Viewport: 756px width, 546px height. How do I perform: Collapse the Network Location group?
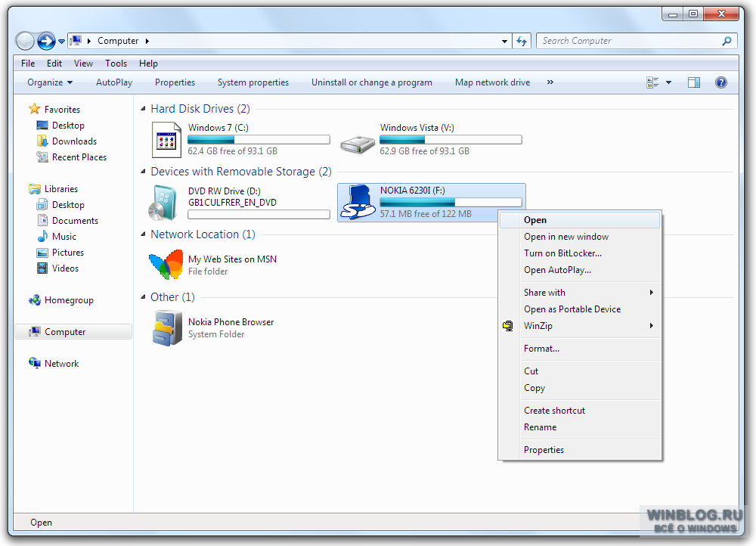point(143,234)
